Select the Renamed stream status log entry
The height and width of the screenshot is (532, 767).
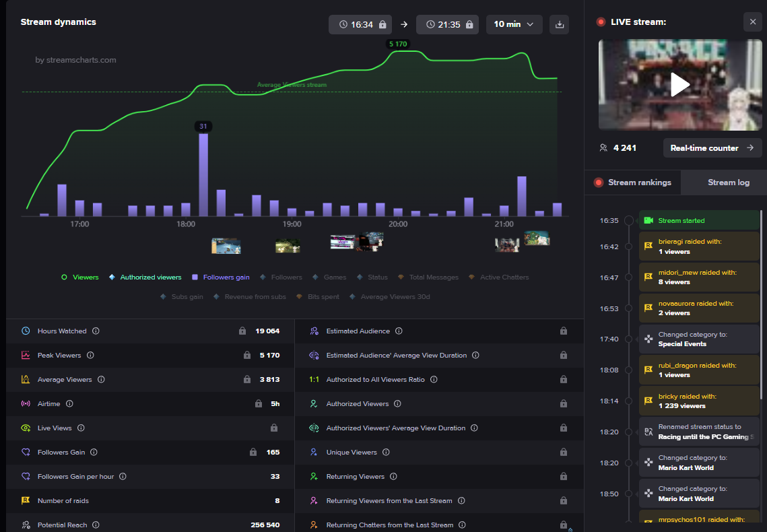click(x=699, y=432)
